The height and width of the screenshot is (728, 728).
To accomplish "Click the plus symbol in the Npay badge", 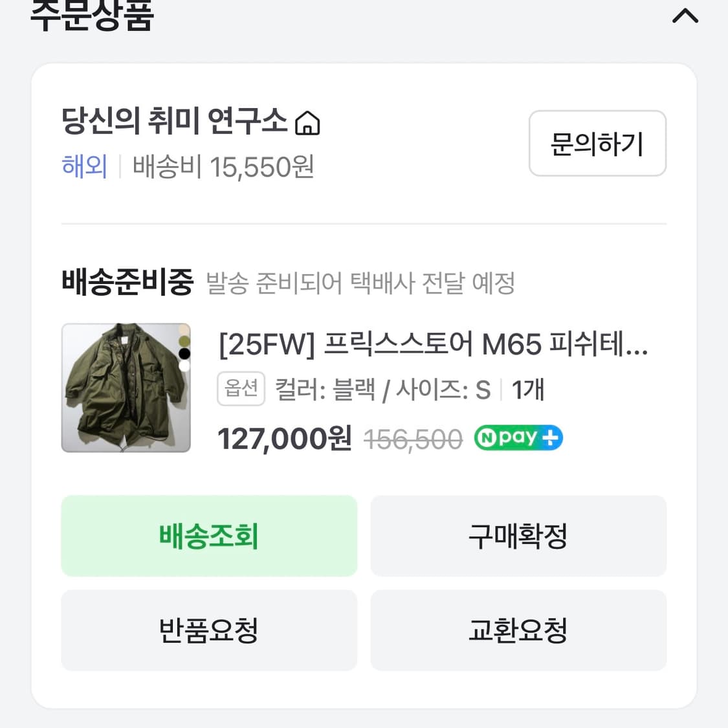I will click(551, 438).
